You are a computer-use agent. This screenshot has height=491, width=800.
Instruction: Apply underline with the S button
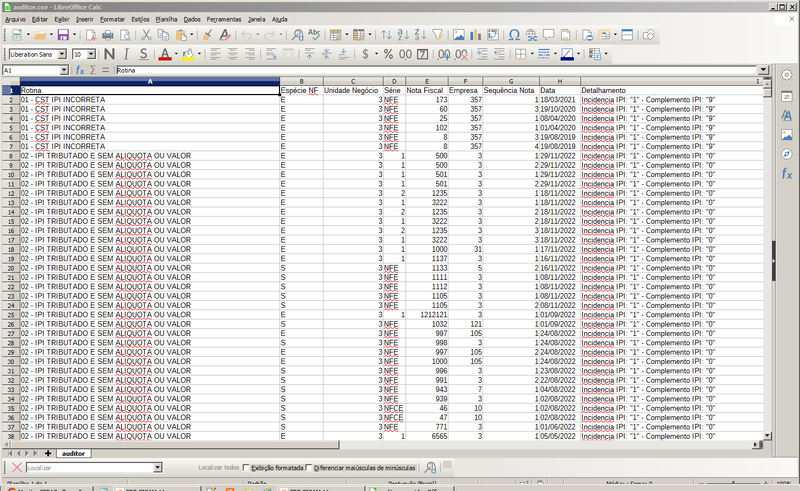tap(143, 54)
